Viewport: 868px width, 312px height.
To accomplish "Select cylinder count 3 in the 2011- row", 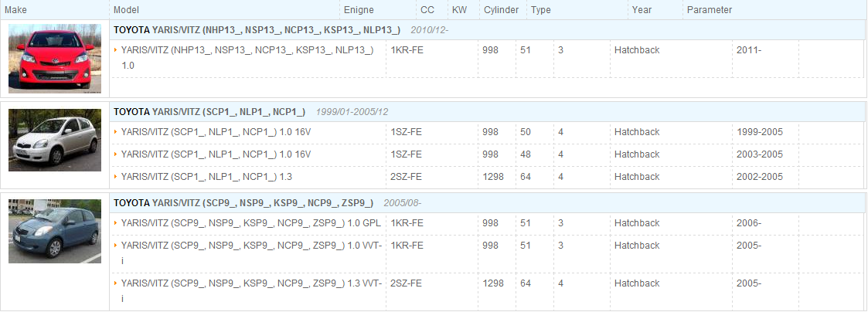I will point(561,50).
